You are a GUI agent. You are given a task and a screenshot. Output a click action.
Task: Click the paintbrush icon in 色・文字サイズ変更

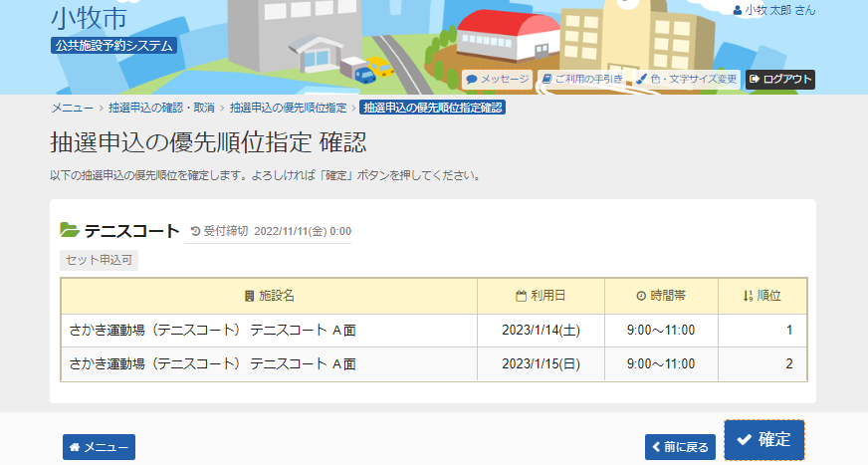[x=642, y=80]
